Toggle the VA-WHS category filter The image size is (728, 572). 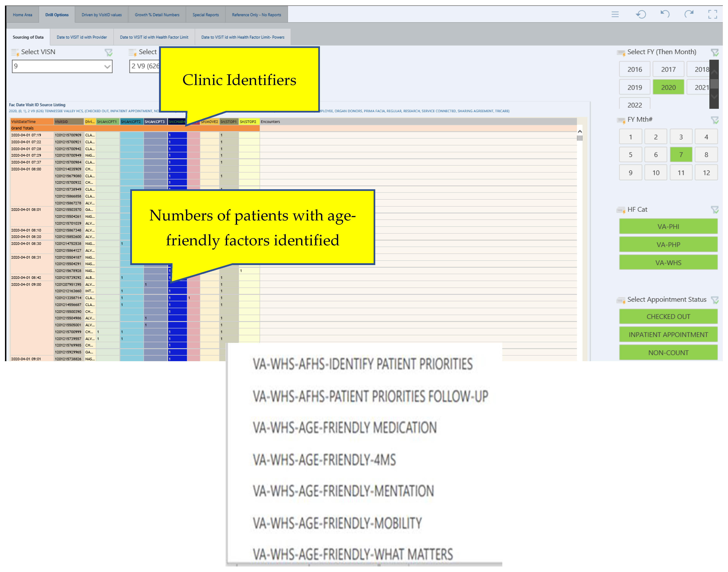tap(668, 262)
